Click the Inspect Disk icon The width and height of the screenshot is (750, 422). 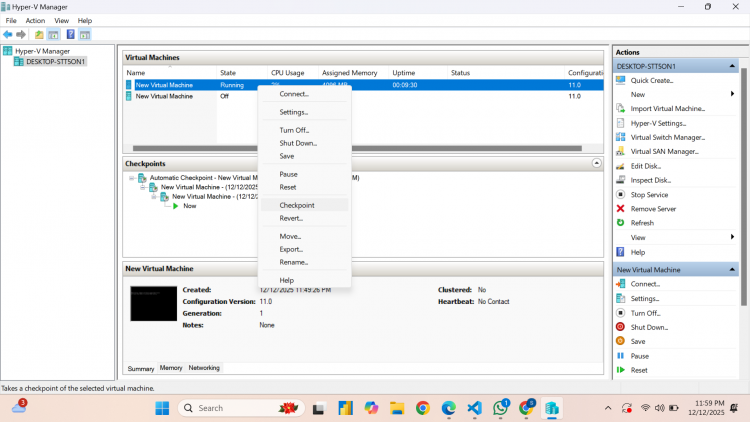pyautogui.click(x=620, y=180)
